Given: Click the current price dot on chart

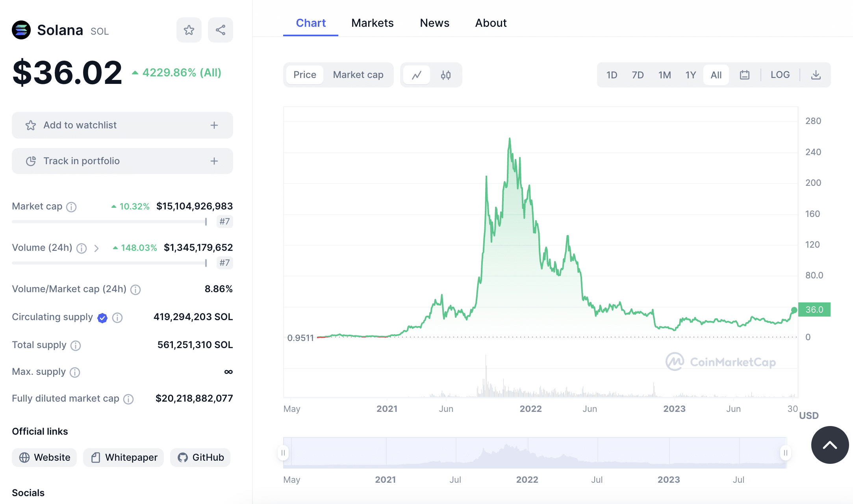Looking at the screenshot, I should (794, 310).
